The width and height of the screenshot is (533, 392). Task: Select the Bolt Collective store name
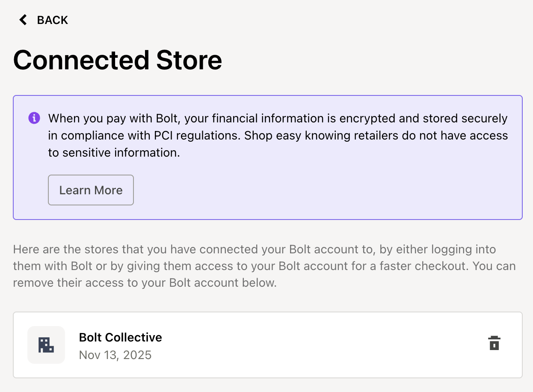[x=120, y=337]
